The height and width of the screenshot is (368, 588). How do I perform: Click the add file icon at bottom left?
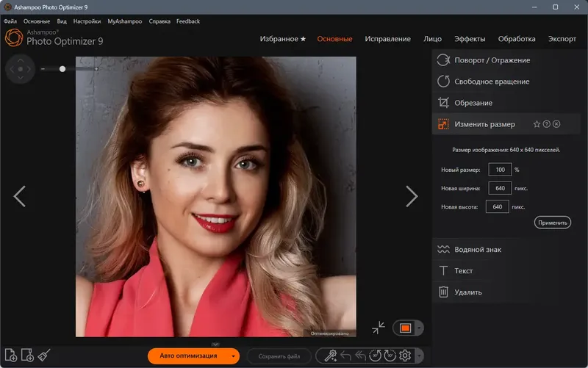[10, 356]
